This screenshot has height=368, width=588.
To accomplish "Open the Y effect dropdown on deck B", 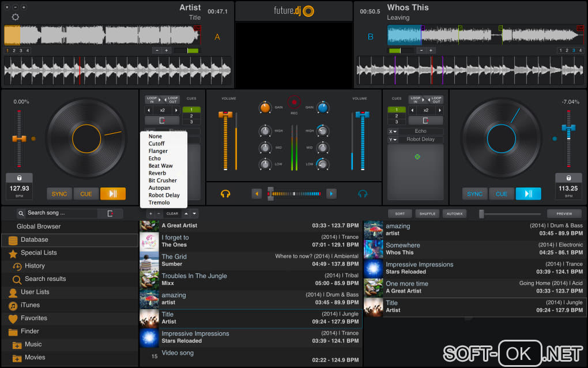I will tap(393, 140).
